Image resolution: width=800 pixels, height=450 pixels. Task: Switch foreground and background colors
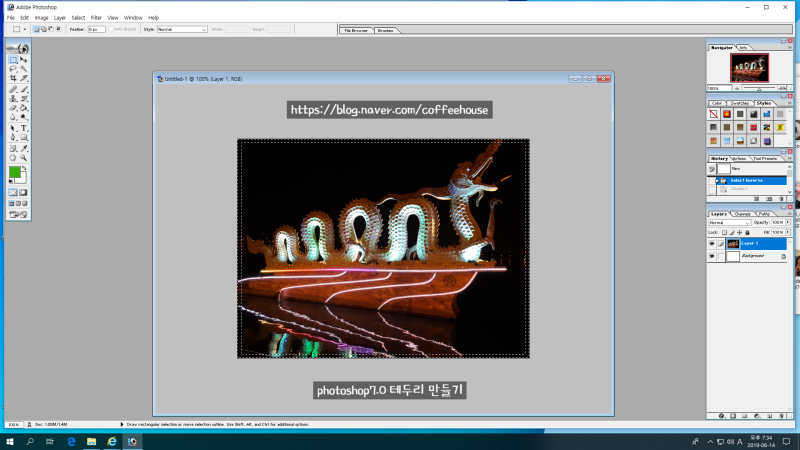click(24, 168)
